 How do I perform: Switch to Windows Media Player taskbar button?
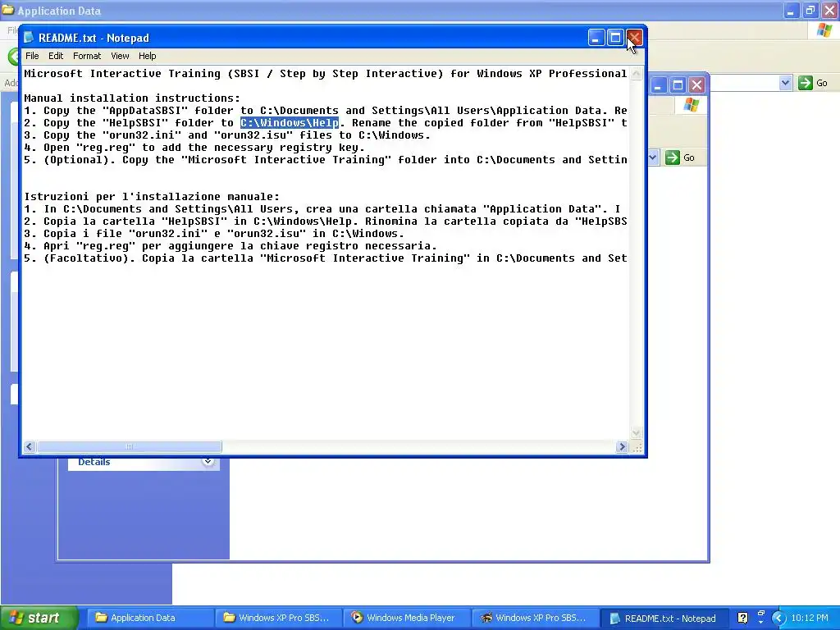click(406, 618)
